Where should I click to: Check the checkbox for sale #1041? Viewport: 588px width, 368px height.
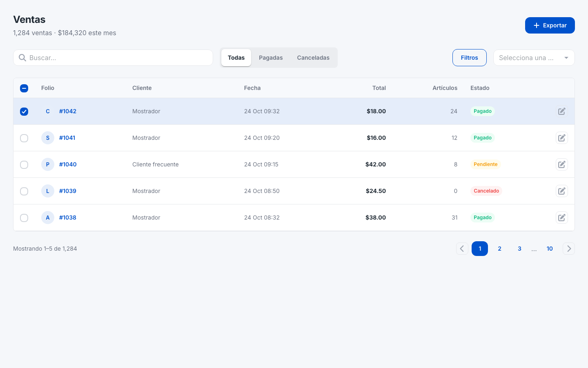(x=24, y=138)
